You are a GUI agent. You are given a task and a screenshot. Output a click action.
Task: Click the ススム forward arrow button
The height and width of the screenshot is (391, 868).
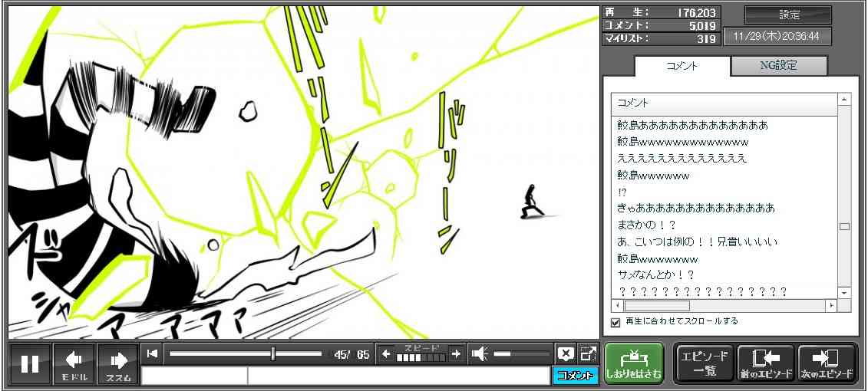tap(117, 363)
